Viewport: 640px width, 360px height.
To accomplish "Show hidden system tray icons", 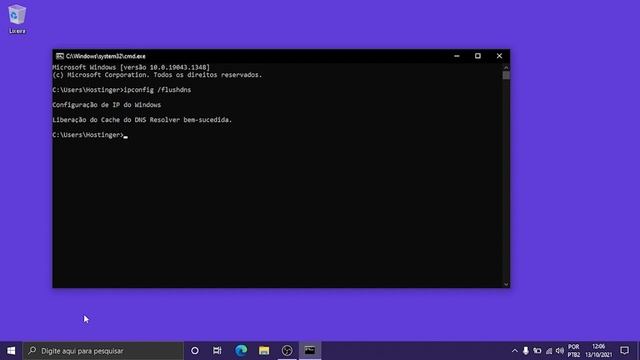I will [x=514, y=351].
